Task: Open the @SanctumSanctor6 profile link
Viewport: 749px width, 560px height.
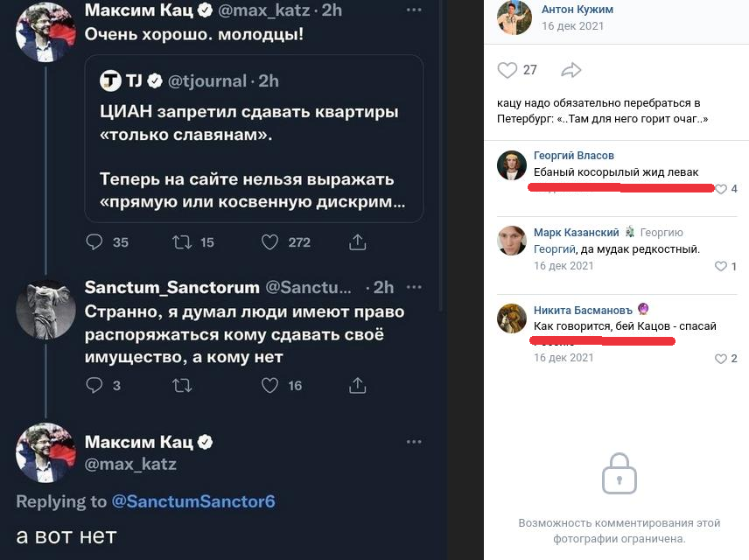Action: [193, 501]
